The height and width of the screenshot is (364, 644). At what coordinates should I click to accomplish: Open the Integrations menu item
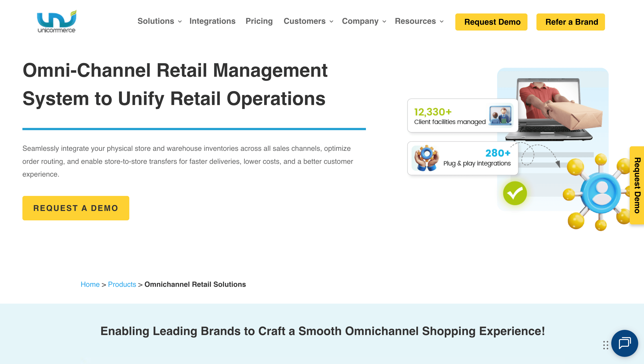(x=212, y=21)
